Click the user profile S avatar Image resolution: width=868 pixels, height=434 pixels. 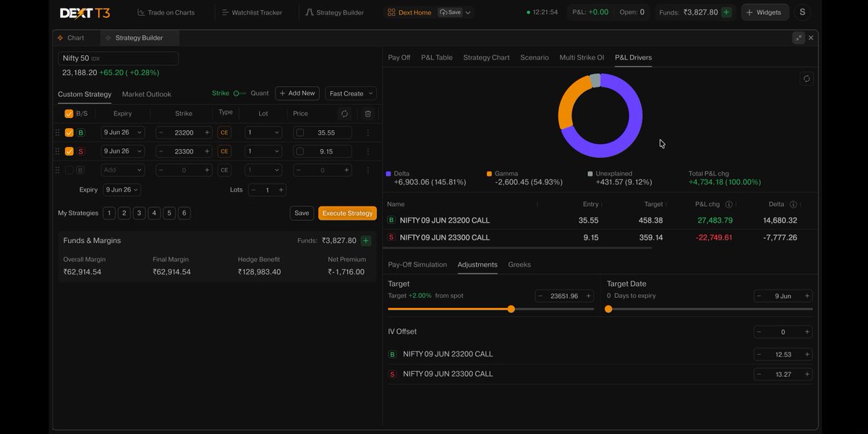(802, 12)
